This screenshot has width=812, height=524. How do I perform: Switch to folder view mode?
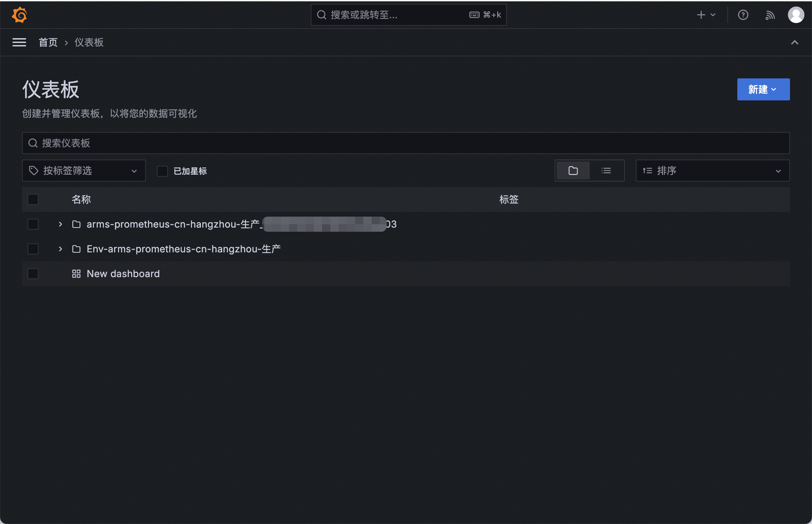coord(573,171)
